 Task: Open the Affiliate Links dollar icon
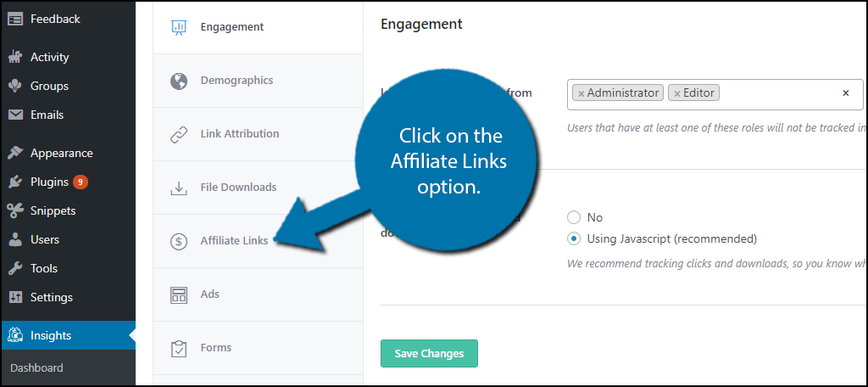click(x=179, y=241)
